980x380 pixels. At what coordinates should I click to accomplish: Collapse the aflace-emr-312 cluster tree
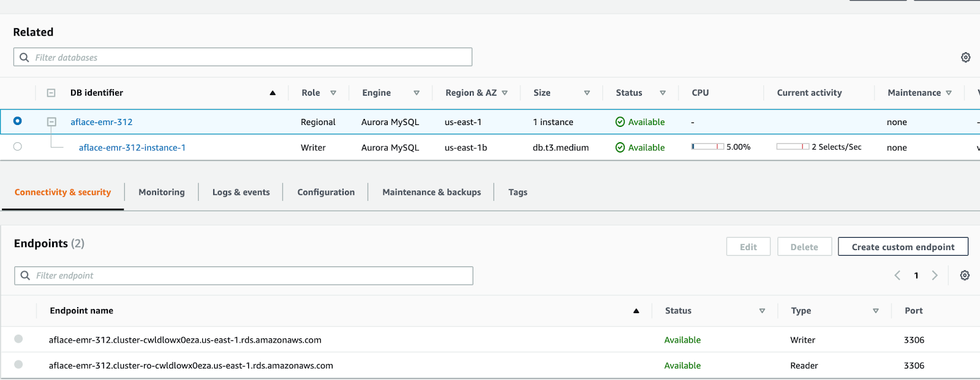(51, 122)
